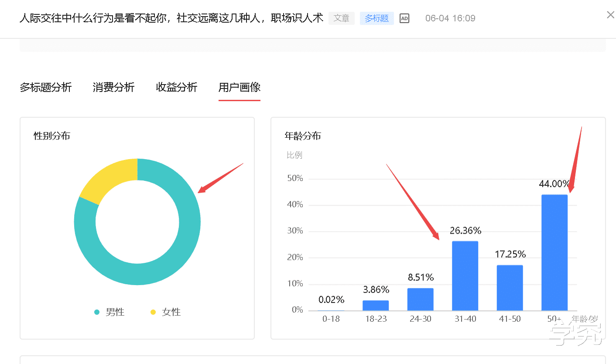Click the 多标题 badge
Image resolution: width=616 pixels, height=364 pixels.
(376, 18)
